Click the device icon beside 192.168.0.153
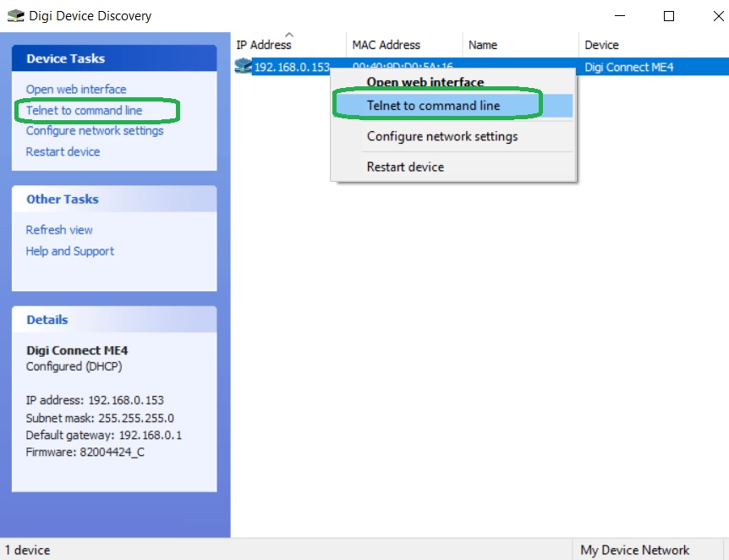The height and width of the screenshot is (560, 729). click(x=243, y=66)
